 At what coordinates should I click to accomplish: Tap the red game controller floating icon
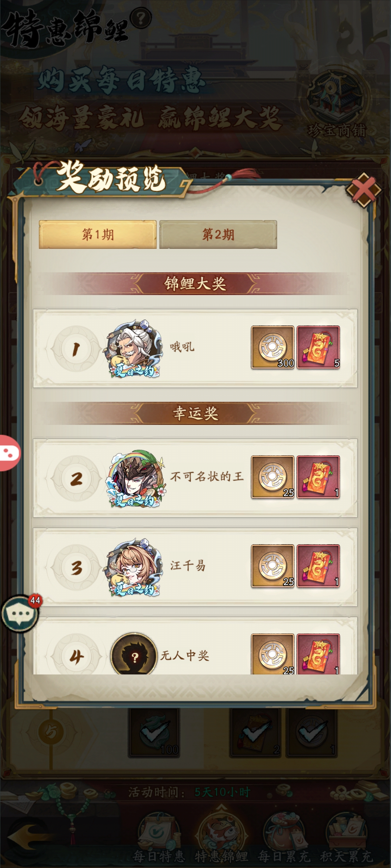9,453
